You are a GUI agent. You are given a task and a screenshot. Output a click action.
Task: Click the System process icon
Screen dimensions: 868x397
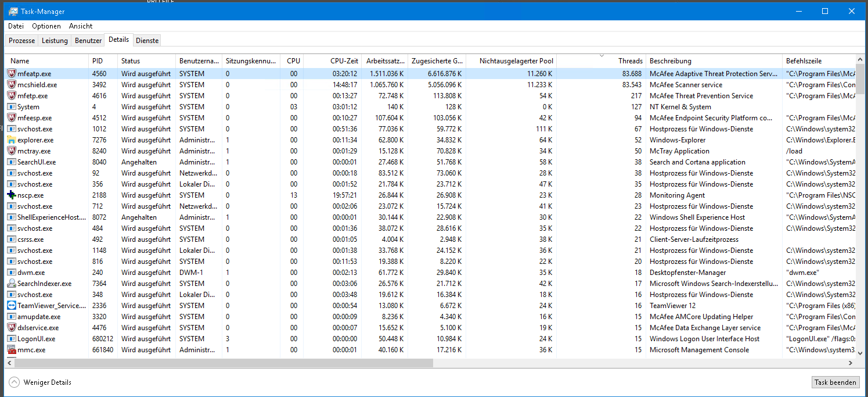[x=12, y=107]
